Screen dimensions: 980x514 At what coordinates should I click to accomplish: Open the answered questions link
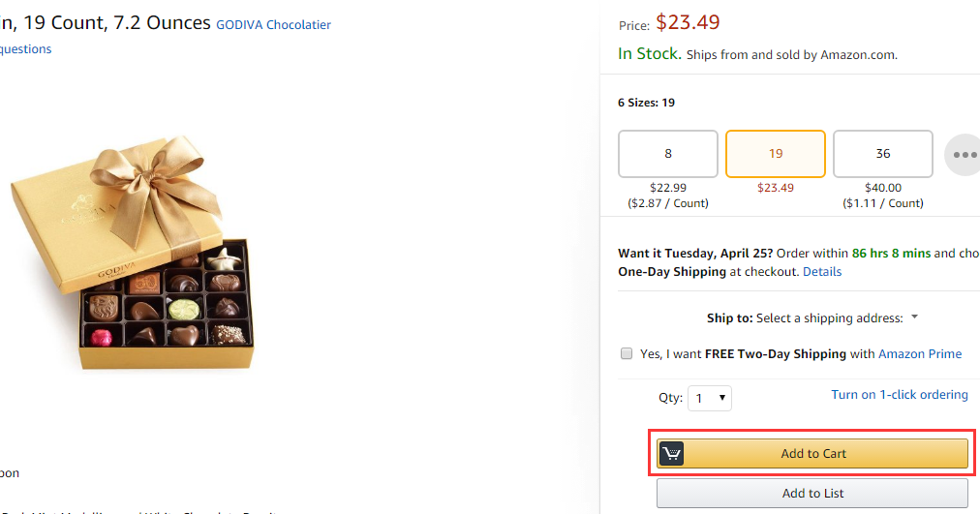tap(25, 49)
